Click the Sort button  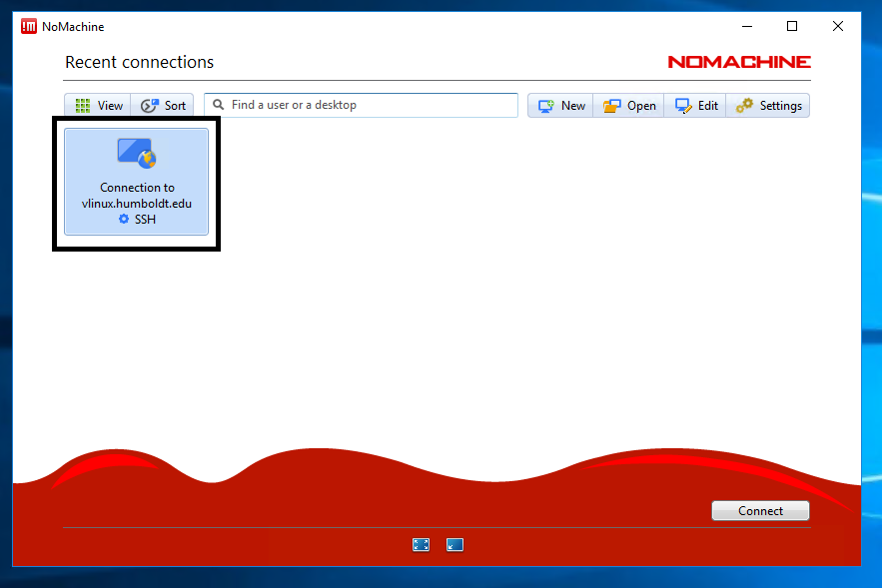[x=163, y=105]
